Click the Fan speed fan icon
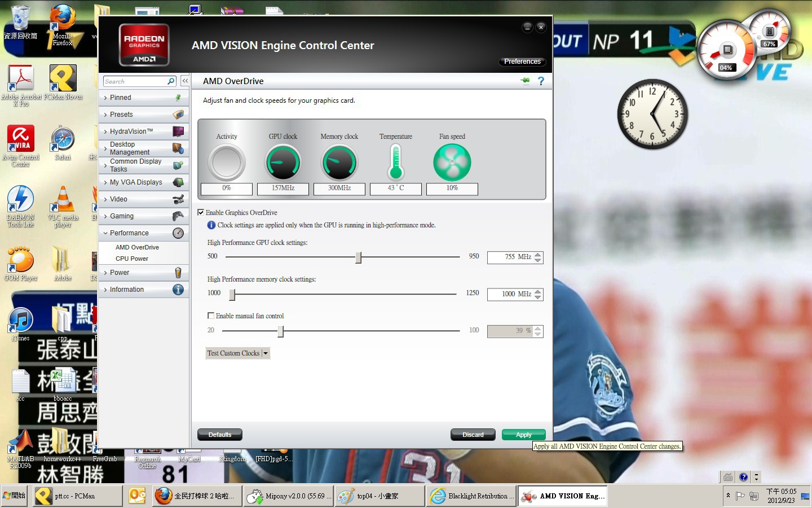812x508 pixels. (452, 163)
